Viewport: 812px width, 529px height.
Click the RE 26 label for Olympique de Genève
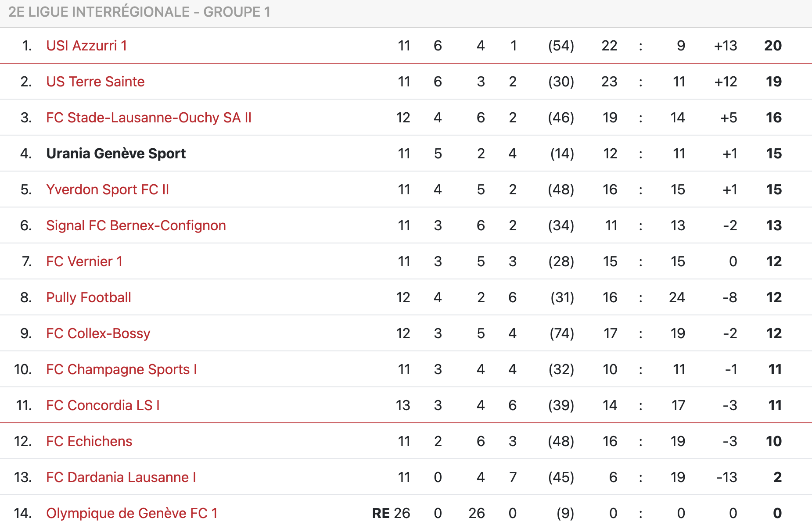click(391, 513)
